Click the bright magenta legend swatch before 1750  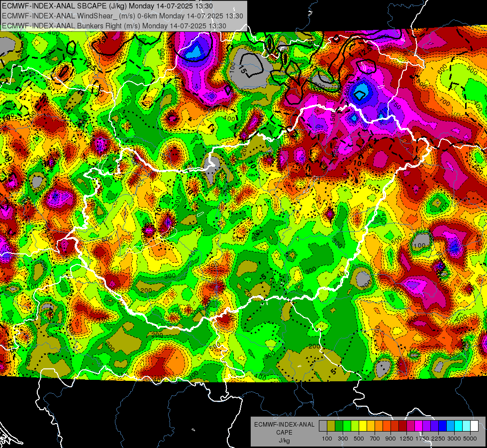419,426
